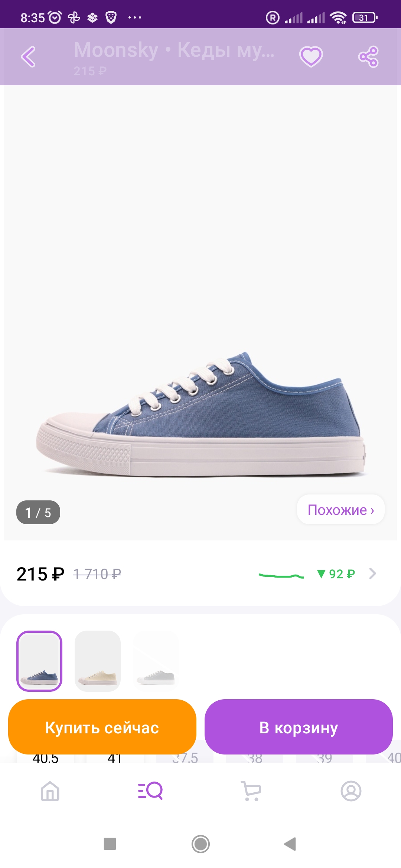Expand price history via the chevron arrow
This screenshot has height=868, width=401.
click(x=372, y=573)
